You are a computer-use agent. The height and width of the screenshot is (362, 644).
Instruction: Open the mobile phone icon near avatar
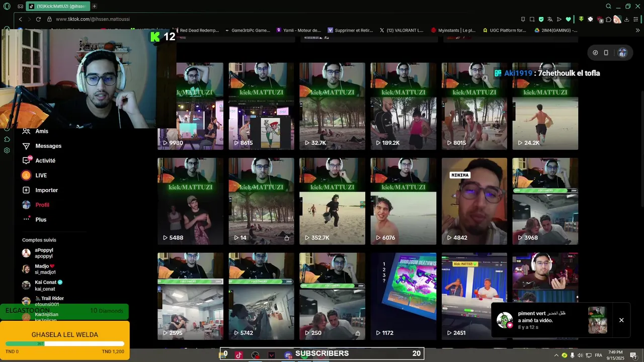[x=606, y=53]
